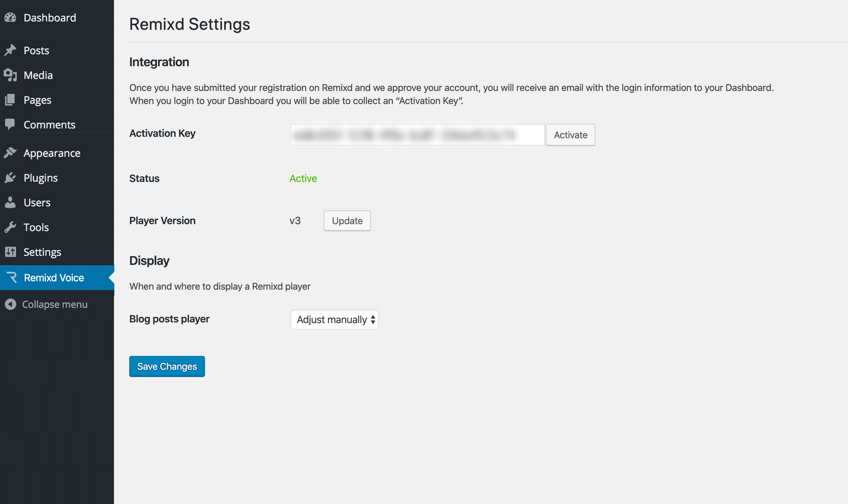This screenshot has width=848, height=504.
Task: Click the Users person icon
Action: coord(10,202)
